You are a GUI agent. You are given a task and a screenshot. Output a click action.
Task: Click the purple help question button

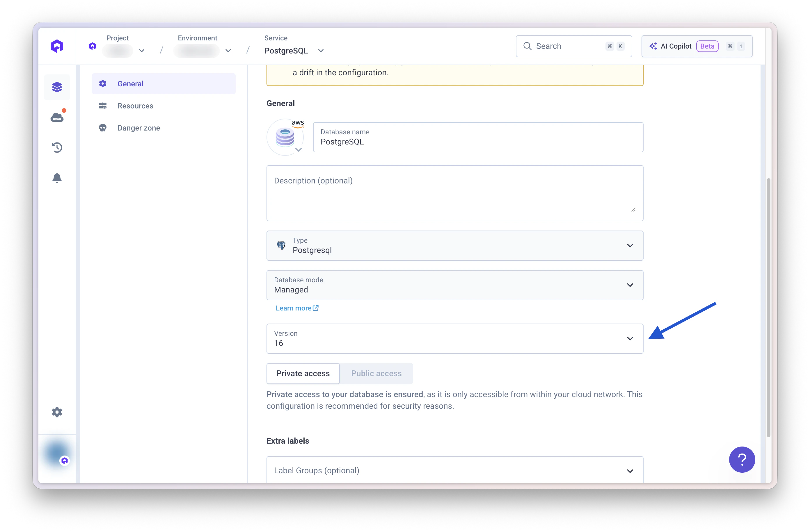click(742, 459)
